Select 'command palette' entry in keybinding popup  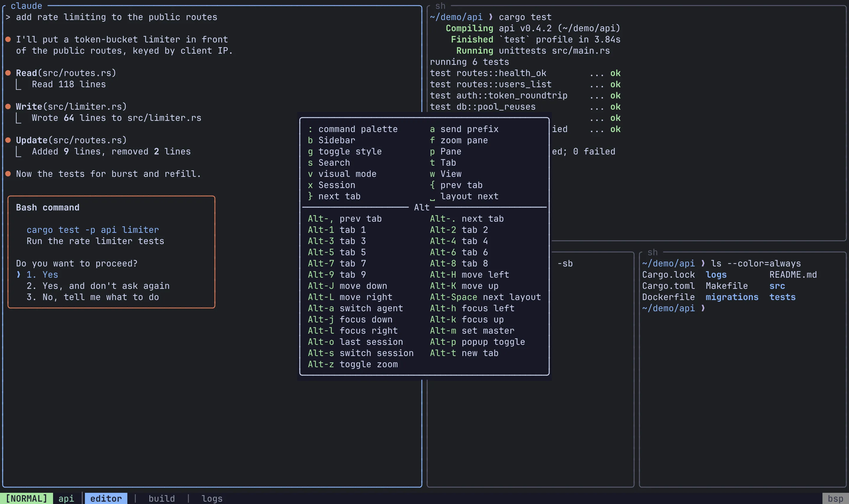pyautogui.click(x=353, y=129)
